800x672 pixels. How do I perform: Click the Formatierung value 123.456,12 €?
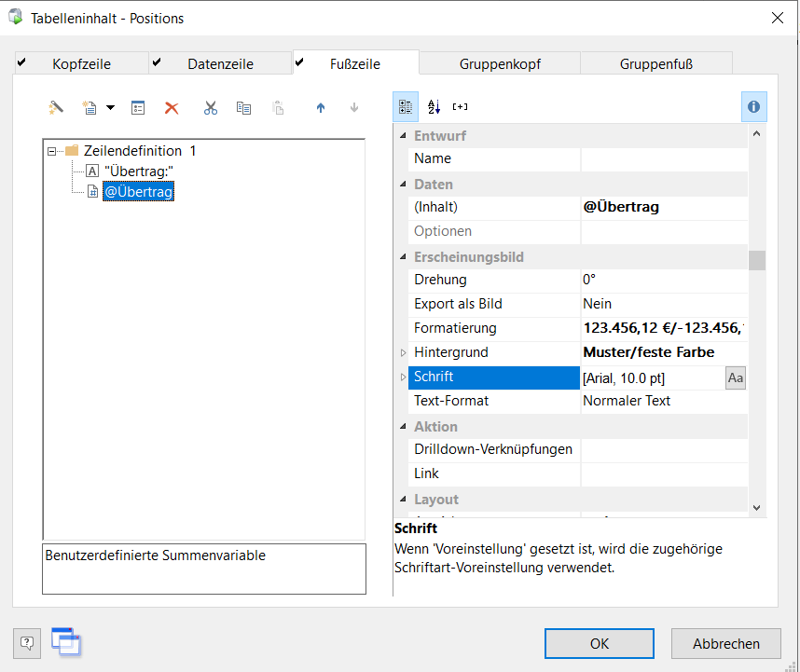pyautogui.click(x=664, y=328)
